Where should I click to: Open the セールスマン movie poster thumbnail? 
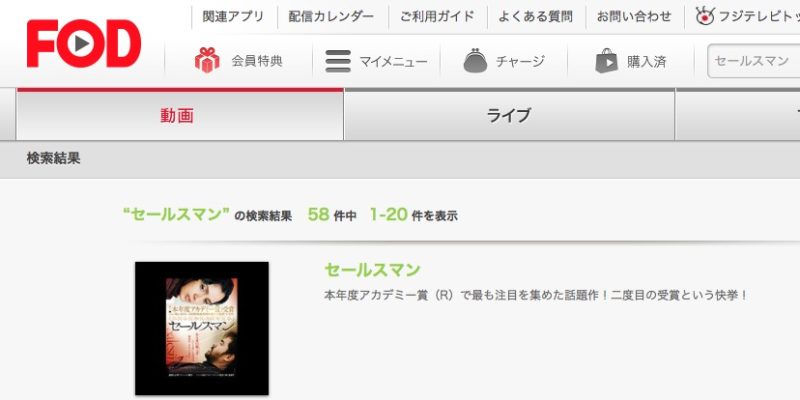(202, 328)
